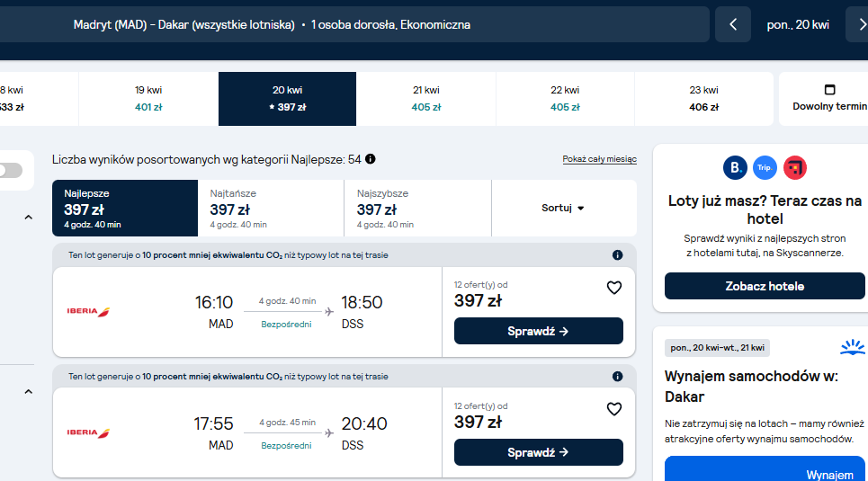The image size is (868, 481).
Task: Click the Wynajem samochodów w: Dakar heading
Action: 751,387
